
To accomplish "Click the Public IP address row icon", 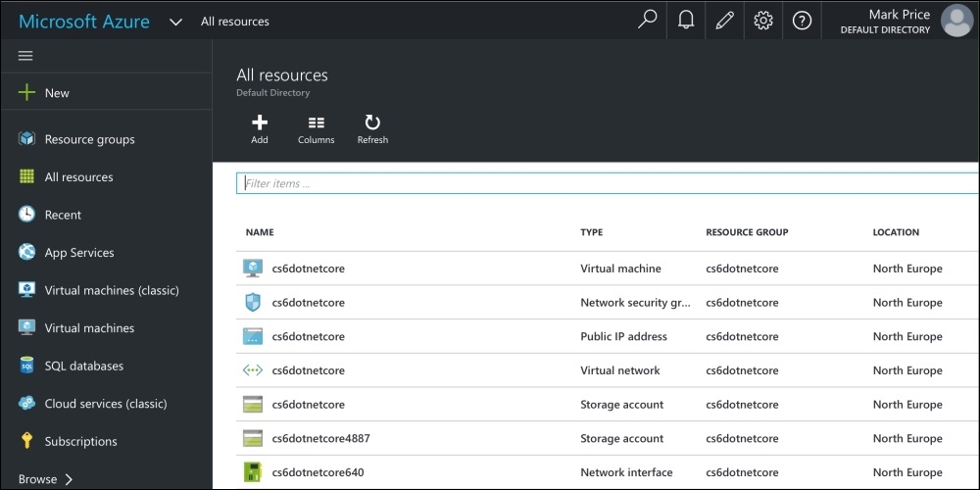I will (253, 336).
